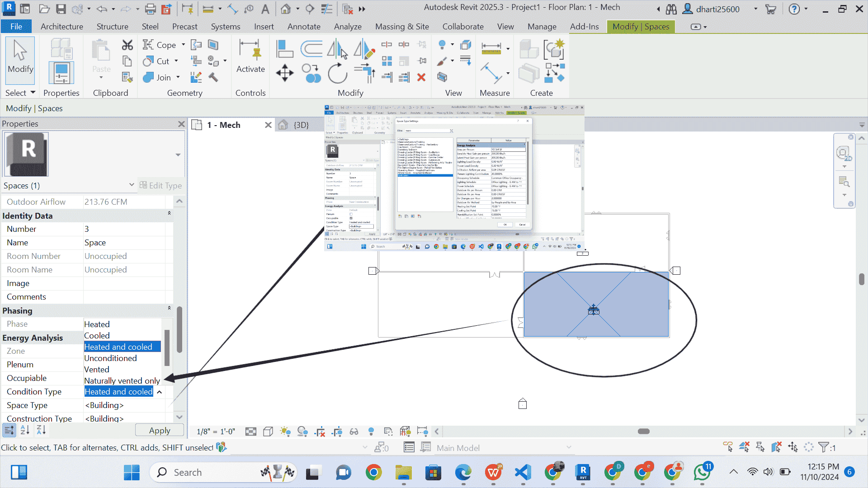This screenshot has height=488, width=868.
Task: Toggle Reveal Hidden Elements lightbulb
Action: click(x=372, y=432)
